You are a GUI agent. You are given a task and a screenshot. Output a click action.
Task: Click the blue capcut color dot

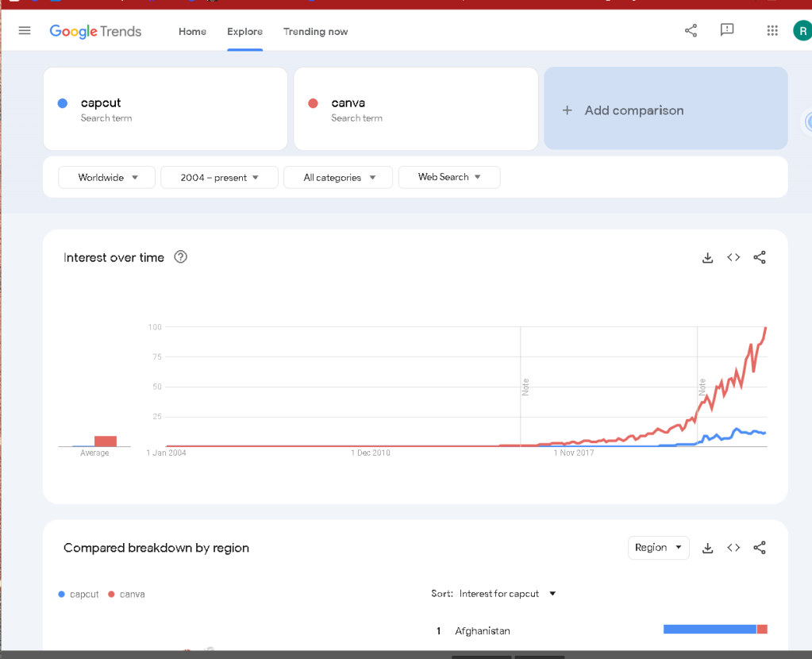click(x=63, y=103)
